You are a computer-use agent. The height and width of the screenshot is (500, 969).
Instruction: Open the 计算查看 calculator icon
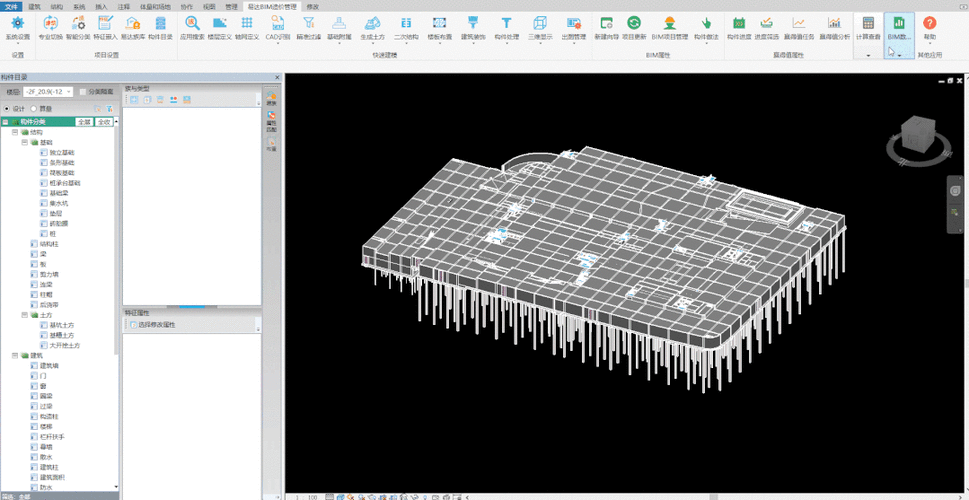868,23
